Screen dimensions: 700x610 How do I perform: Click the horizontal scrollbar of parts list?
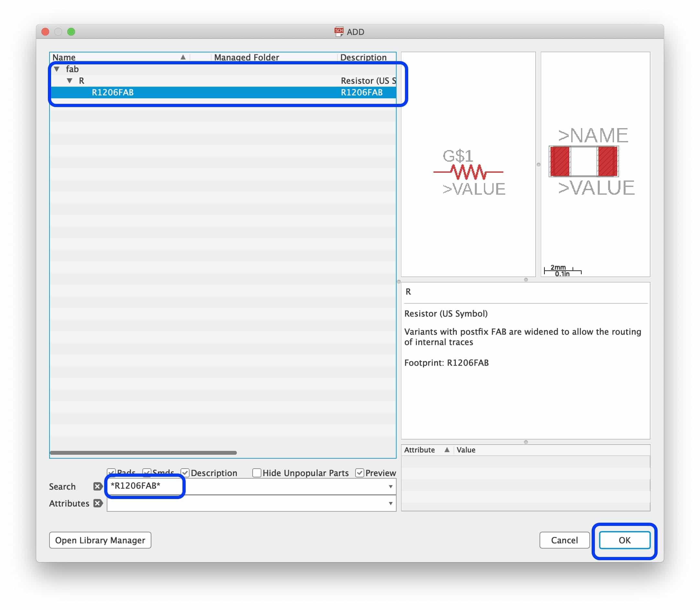click(143, 453)
